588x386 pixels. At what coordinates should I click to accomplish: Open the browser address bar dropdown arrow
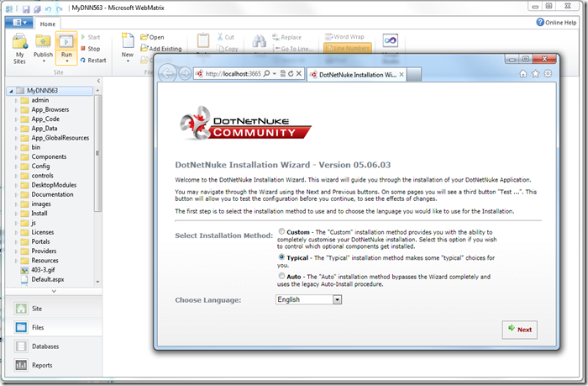click(275, 74)
